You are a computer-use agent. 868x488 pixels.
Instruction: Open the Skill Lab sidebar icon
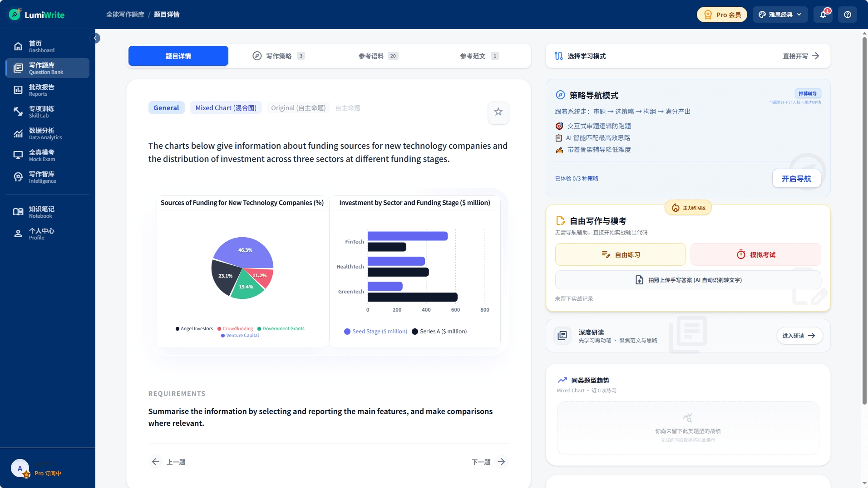pyautogui.click(x=18, y=112)
